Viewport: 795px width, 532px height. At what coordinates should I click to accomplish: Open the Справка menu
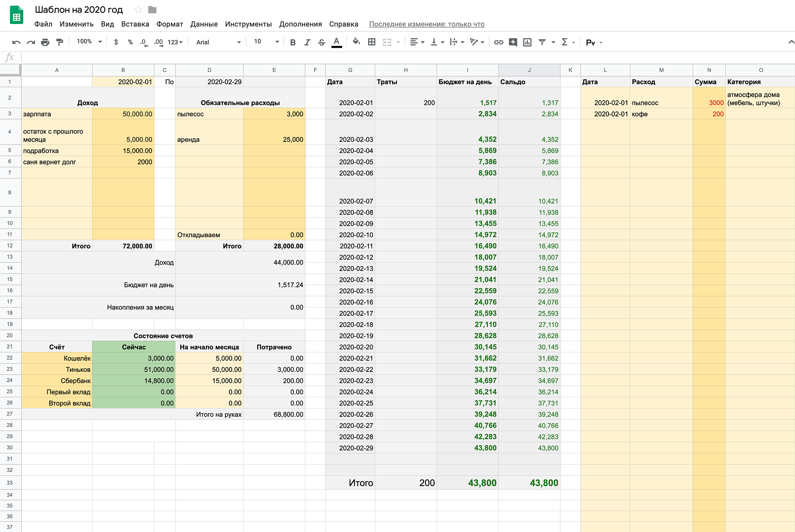coord(344,24)
